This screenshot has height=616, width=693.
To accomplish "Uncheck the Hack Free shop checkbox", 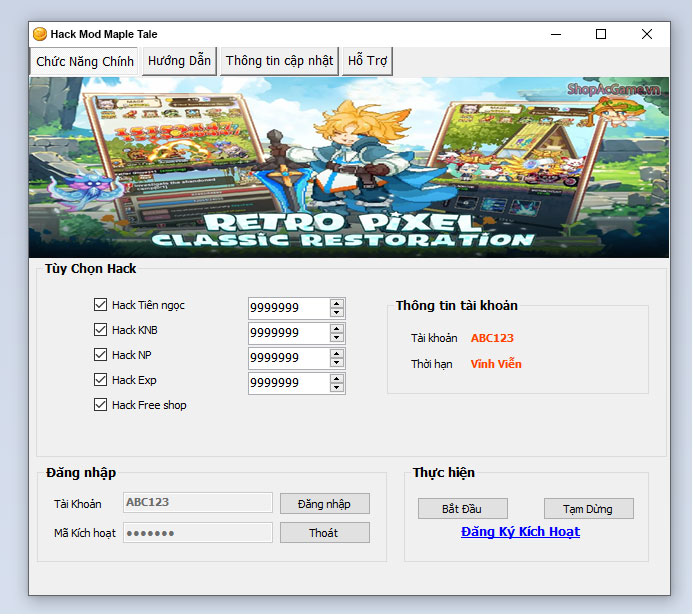I will pyautogui.click(x=100, y=405).
